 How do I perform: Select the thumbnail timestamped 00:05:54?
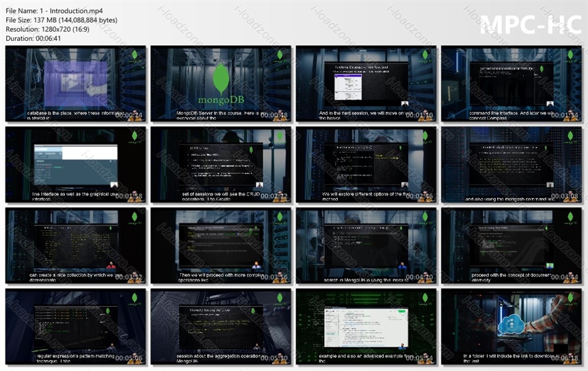tap(366, 327)
